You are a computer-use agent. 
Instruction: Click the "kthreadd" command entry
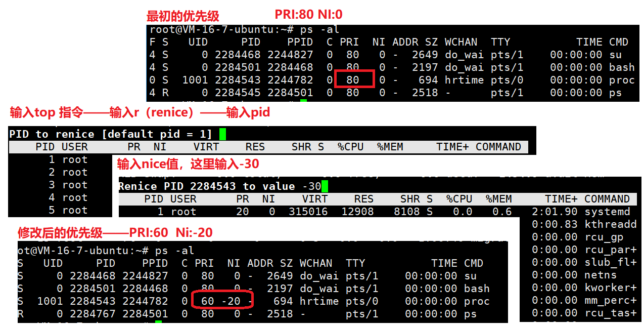(x=611, y=224)
